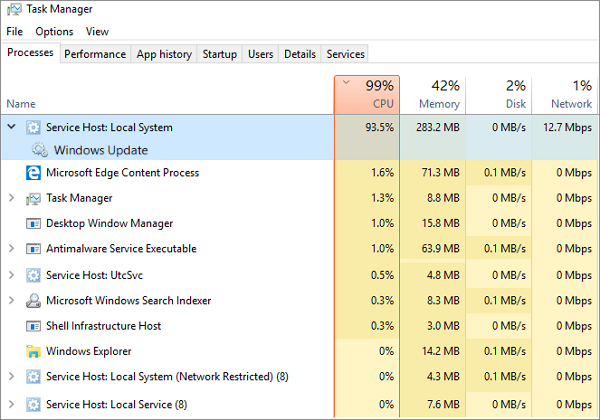Image resolution: width=600 pixels, height=420 pixels.
Task: Go to the Details tab
Action: point(300,54)
